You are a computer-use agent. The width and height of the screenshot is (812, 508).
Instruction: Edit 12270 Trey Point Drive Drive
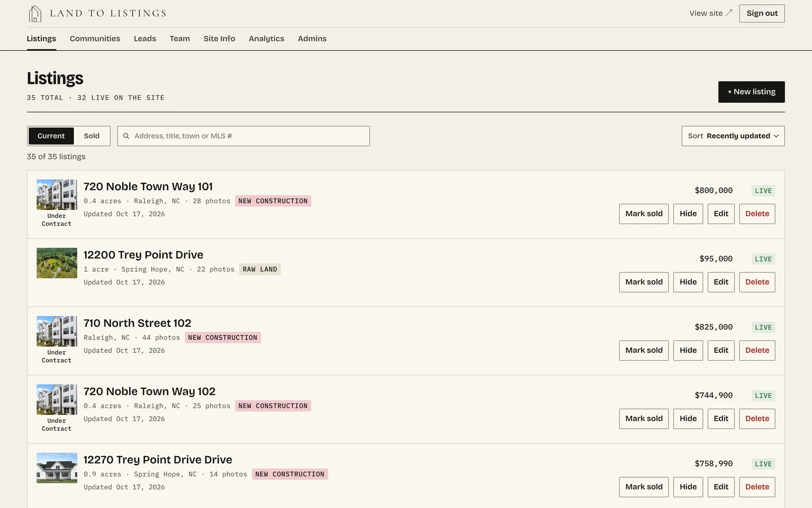(x=721, y=487)
